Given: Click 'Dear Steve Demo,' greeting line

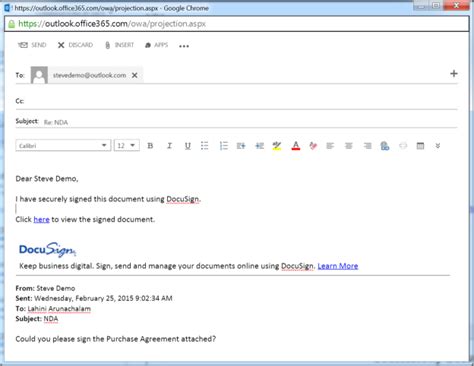Looking at the screenshot, I should pyautogui.click(x=47, y=179).
